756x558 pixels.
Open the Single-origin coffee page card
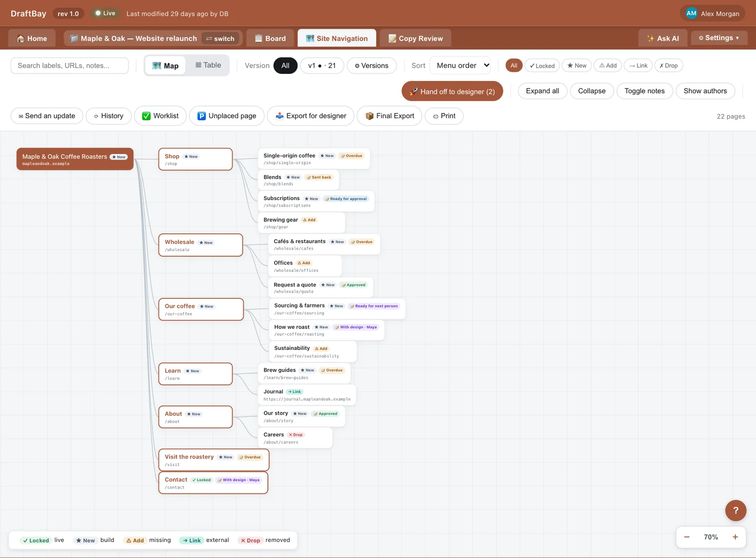pyautogui.click(x=314, y=158)
